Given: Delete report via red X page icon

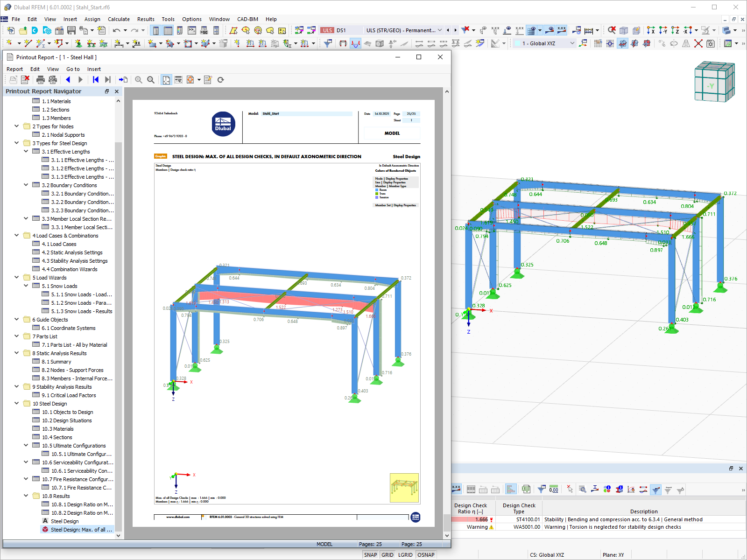Looking at the screenshot, I should click(25, 79).
